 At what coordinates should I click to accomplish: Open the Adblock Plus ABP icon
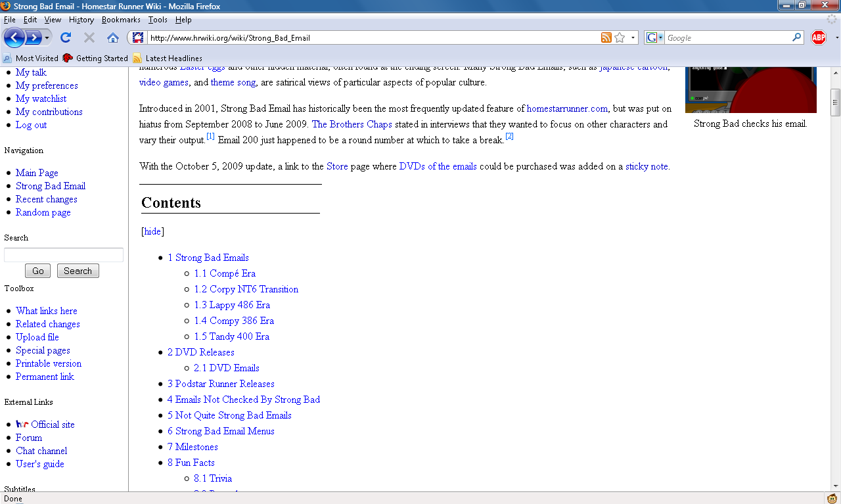[x=819, y=37]
